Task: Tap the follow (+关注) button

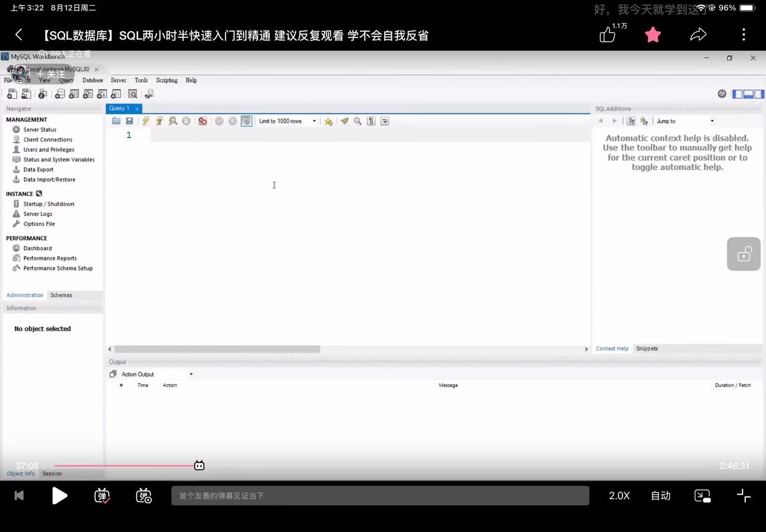Action: (x=50, y=74)
